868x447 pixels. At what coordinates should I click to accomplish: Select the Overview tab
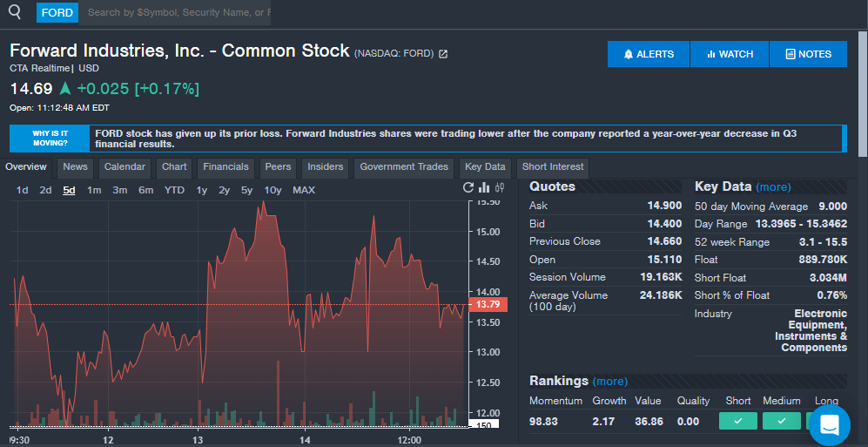point(26,166)
